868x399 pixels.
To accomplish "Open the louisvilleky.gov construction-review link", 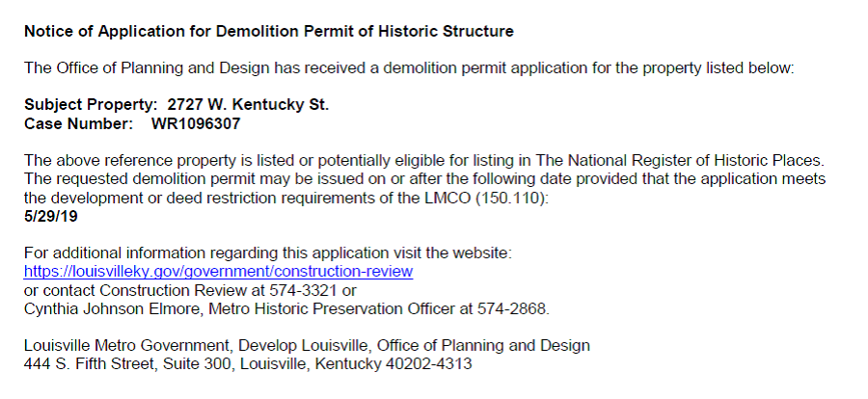I will point(218,272).
